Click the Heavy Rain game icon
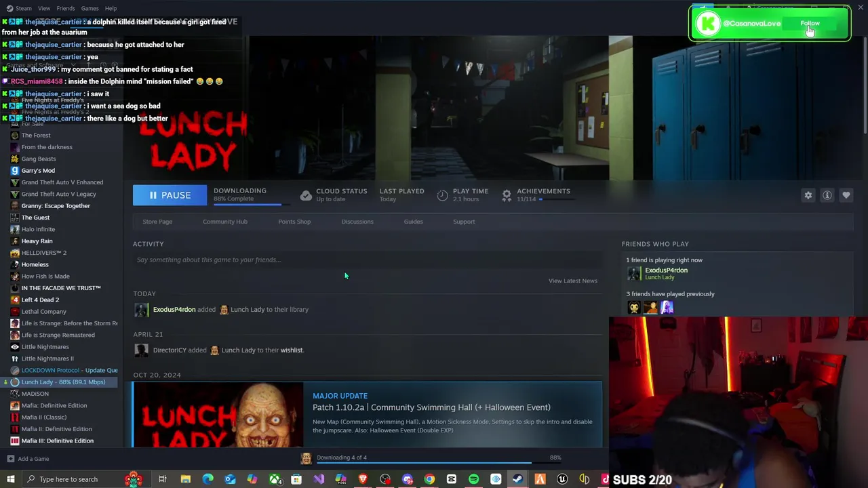This screenshot has width=868, height=488. (15, 241)
